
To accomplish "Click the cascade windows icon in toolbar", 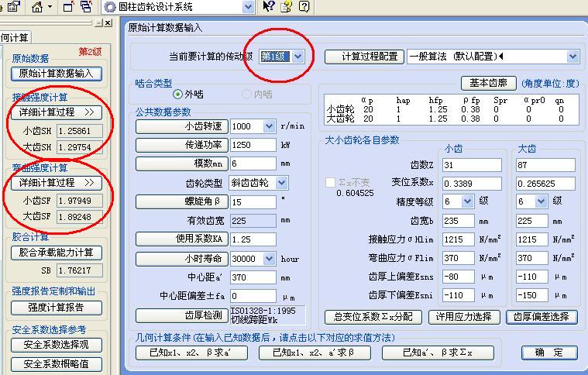I will pos(87,7).
